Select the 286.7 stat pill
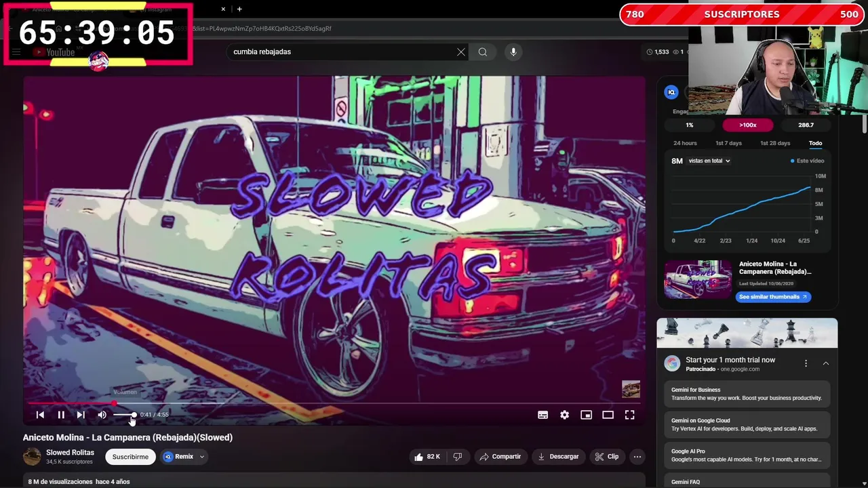This screenshot has width=868, height=488. click(x=806, y=125)
